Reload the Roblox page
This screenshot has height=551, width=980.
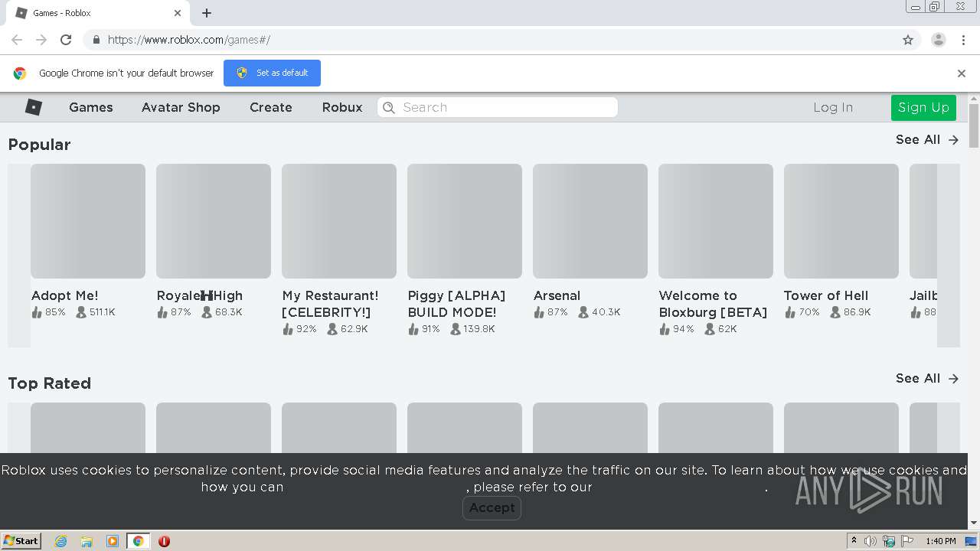66,40
